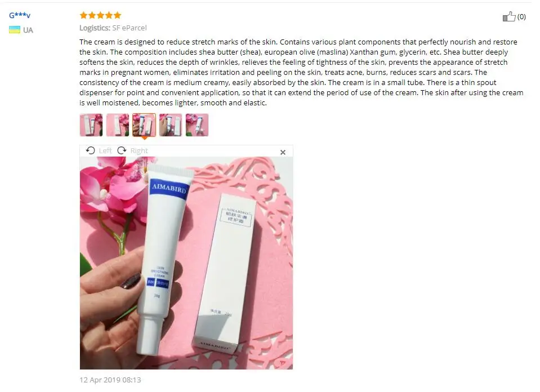This screenshot has width=540, height=392.
Task: Click the enlarged AIMABIRD cream photo
Action: tap(186, 263)
